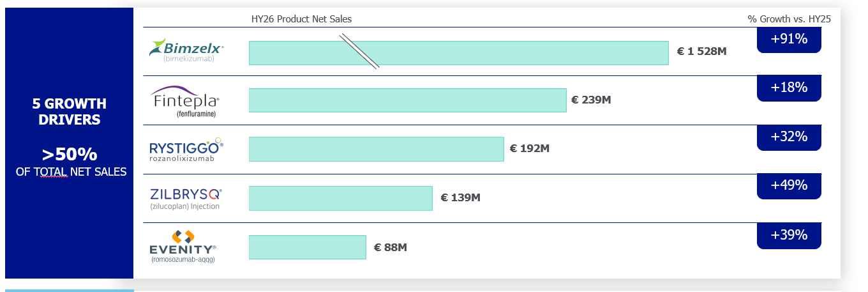Select the Zilbrysq logo graphic
The image size is (868, 292).
[186, 199]
